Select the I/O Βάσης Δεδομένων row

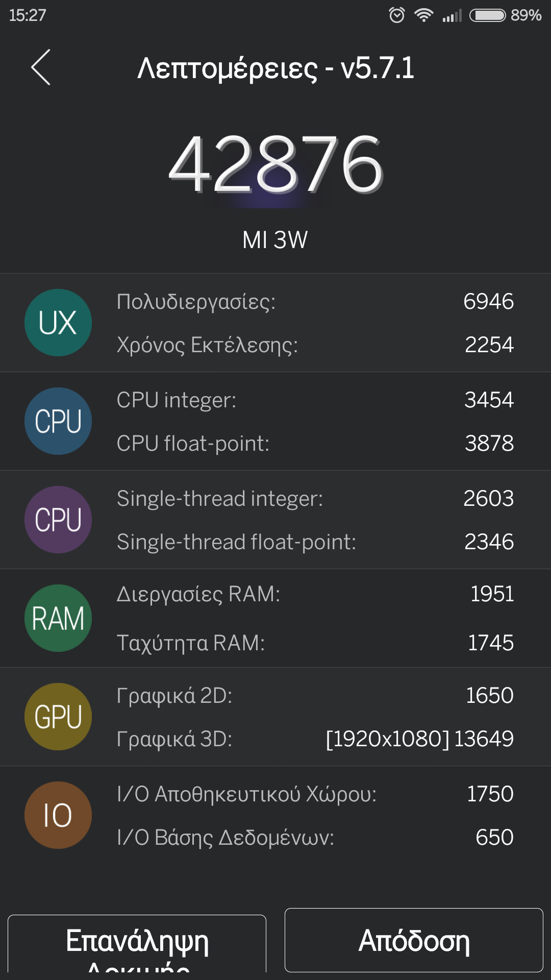[x=314, y=838]
